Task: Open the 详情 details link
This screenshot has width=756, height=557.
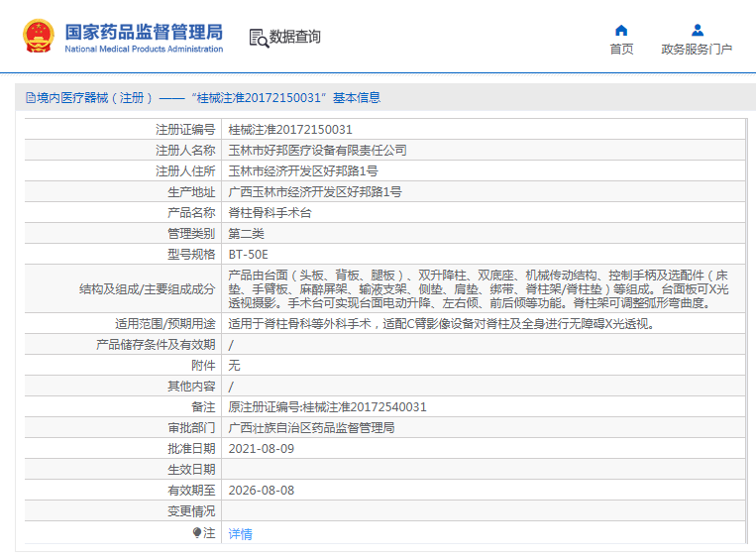Action: pos(240,534)
